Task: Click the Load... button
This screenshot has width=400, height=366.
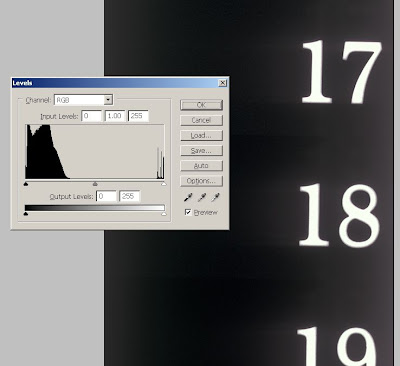Action: 201,135
